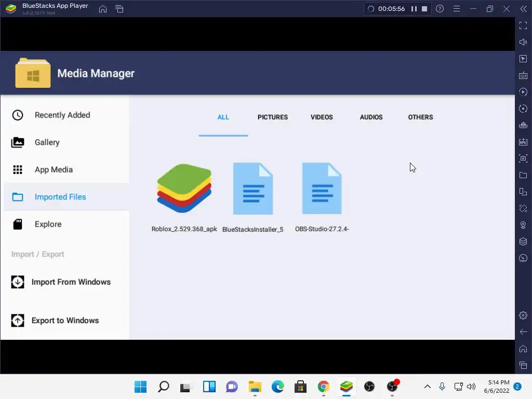Click the Explore SD card icon
Image resolution: width=532 pixels, height=399 pixels.
(x=18, y=224)
